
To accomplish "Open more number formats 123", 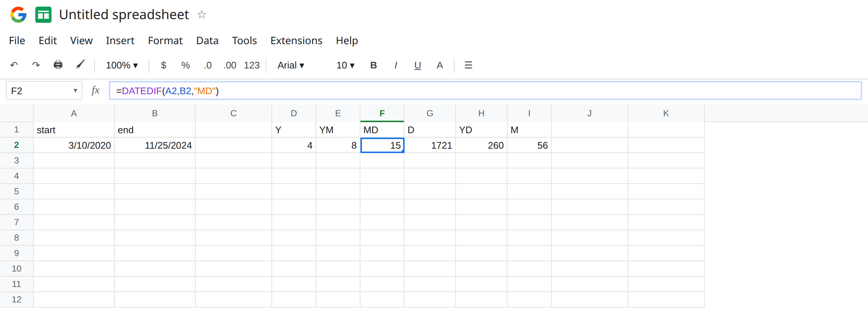I will (x=252, y=65).
